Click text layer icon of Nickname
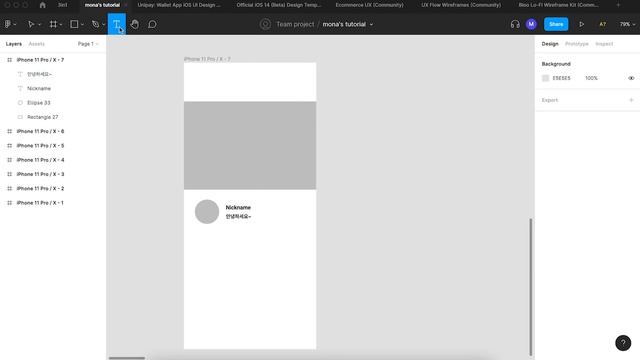Image resolution: width=640 pixels, height=360 pixels. [x=20, y=89]
